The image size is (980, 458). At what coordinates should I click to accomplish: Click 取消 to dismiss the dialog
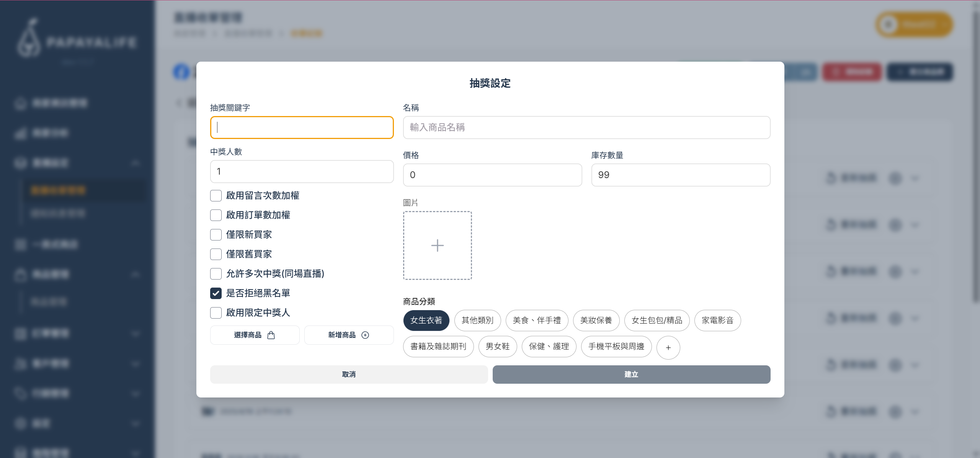[x=349, y=375]
